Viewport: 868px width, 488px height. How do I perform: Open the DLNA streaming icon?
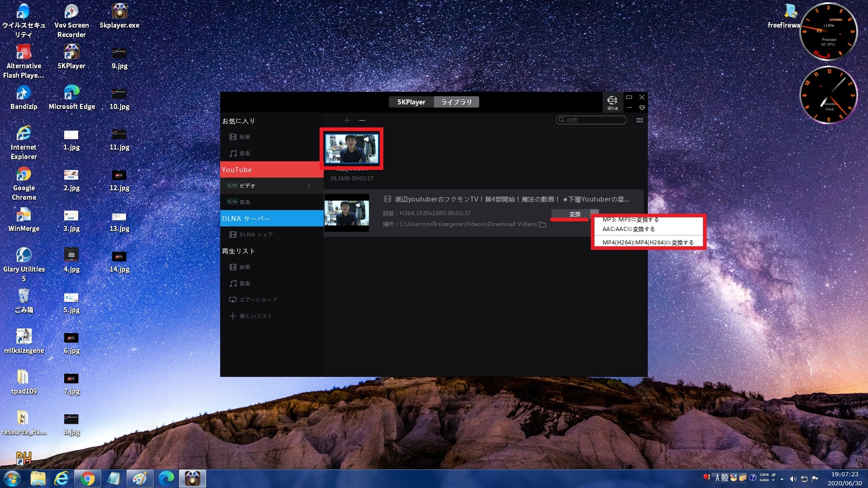tap(612, 102)
